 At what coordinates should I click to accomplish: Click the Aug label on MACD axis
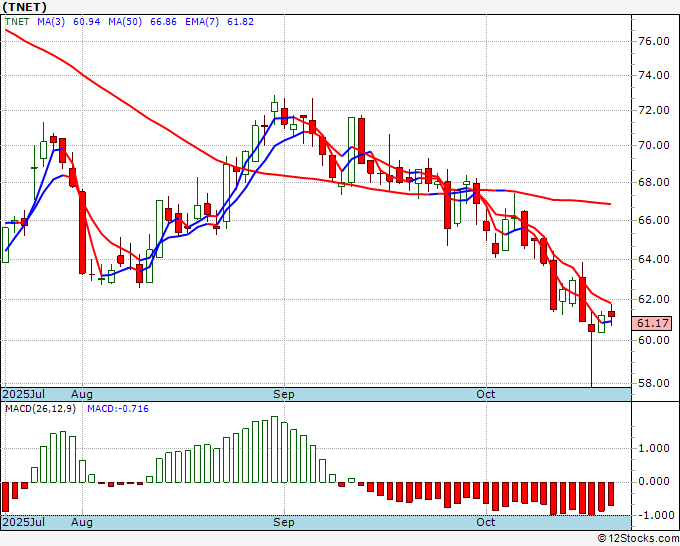point(82,522)
